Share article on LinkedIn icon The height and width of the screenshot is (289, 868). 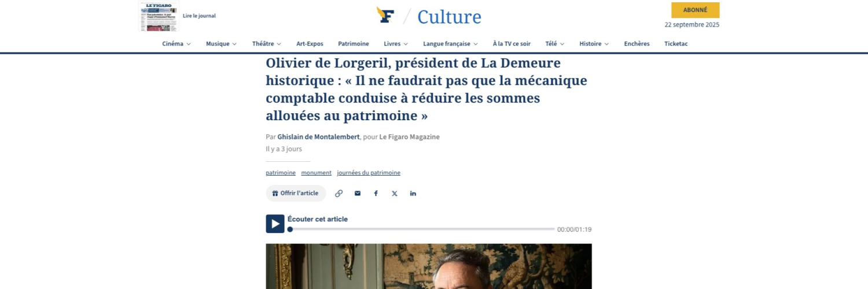[x=413, y=194]
